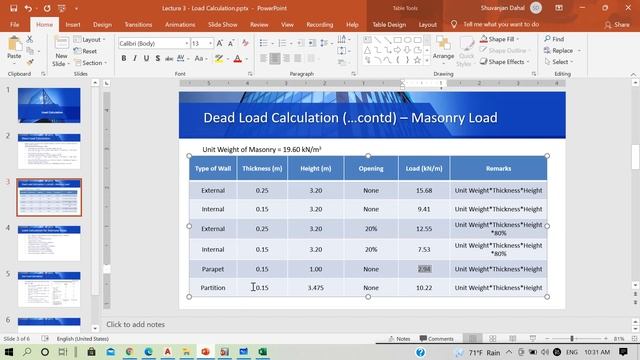The image size is (640, 360).
Task: Toggle strikethrough formatting
Action: coord(169,59)
